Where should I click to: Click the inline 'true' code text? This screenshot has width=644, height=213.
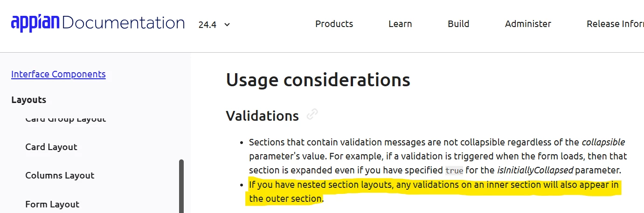[x=454, y=171]
